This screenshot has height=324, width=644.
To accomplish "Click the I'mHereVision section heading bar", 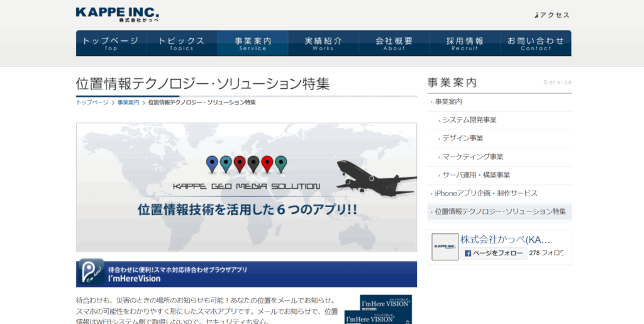I will pyautogui.click(x=247, y=274).
